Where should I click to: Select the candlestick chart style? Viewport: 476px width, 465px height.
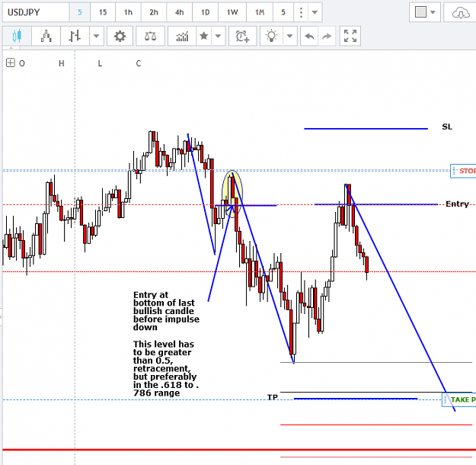17,36
